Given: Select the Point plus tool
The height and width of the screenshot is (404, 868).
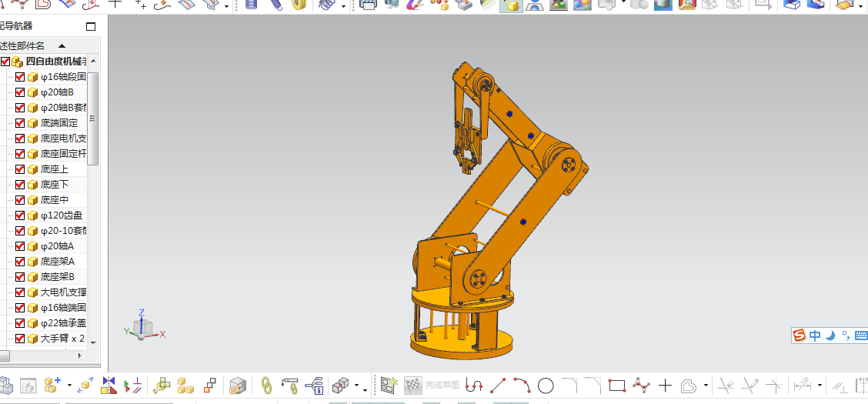Looking at the screenshot, I should [665, 386].
